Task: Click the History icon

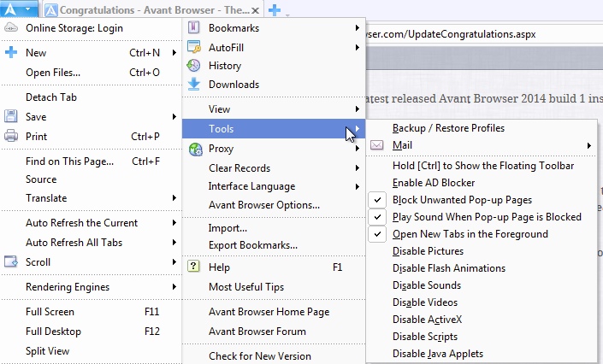Action: tap(193, 66)
